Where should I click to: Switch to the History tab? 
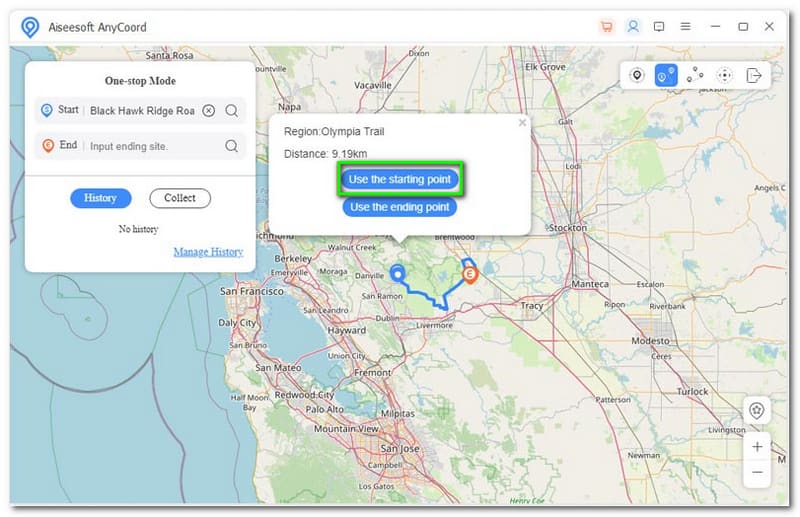pos(100,198)
